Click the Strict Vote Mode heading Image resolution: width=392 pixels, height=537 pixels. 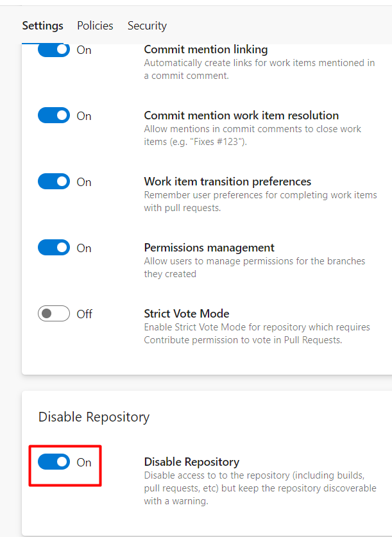(187, 314)
